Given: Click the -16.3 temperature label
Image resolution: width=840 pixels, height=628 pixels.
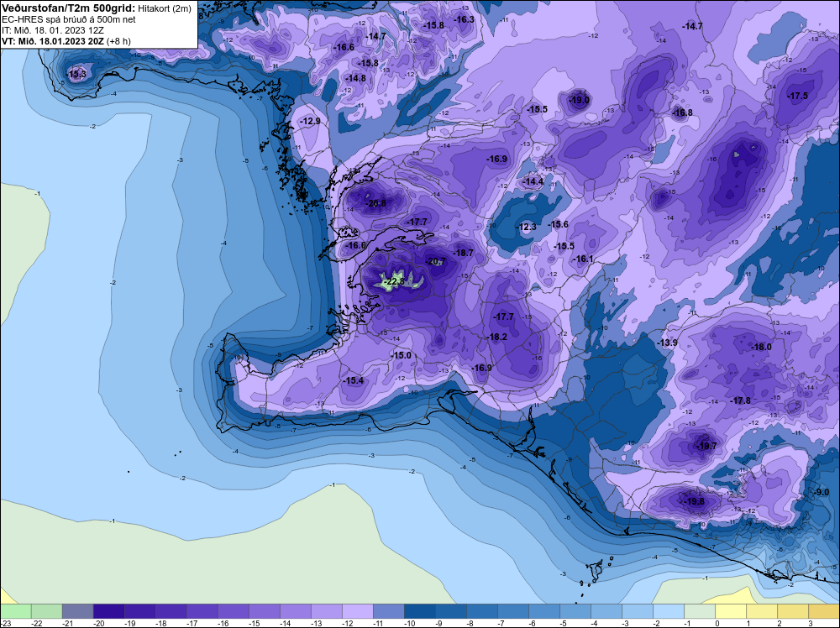Looking at the screenshot, I should click(465, 19).
